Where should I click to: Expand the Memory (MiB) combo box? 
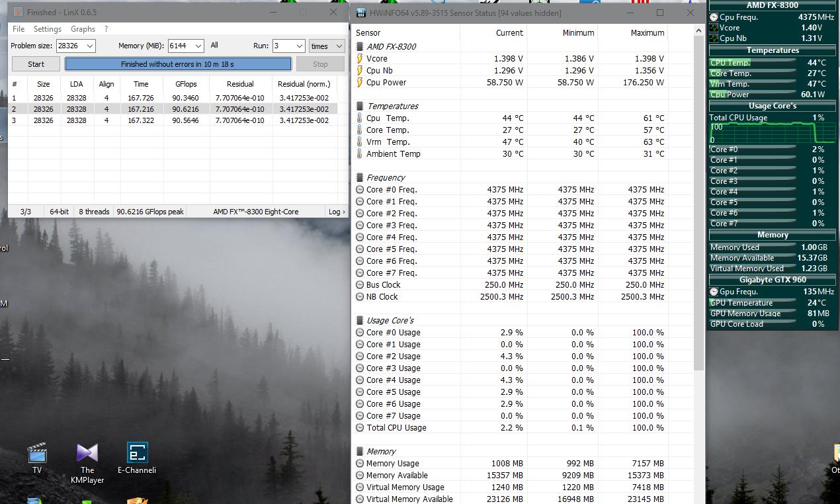(x=198, y=46)
